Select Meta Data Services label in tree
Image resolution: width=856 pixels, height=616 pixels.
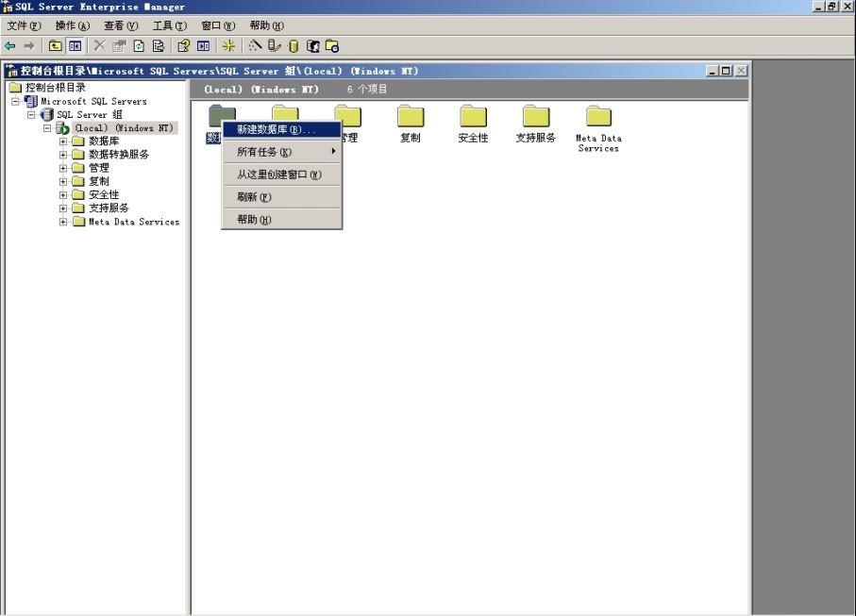134,222
